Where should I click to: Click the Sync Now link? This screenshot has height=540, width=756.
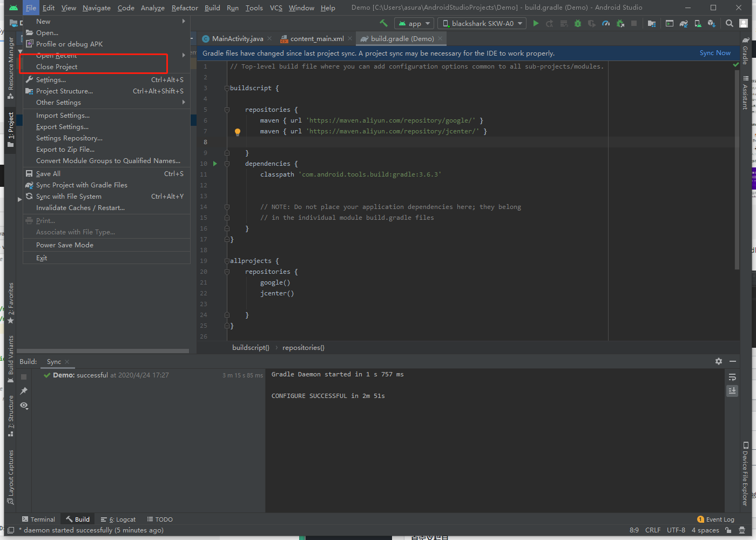(714, 53)
